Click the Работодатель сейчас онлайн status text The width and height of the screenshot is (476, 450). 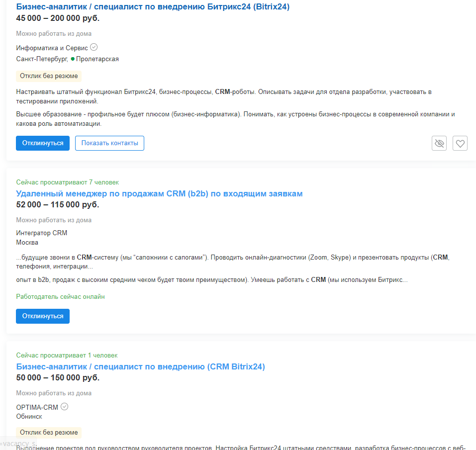point(60,297)
